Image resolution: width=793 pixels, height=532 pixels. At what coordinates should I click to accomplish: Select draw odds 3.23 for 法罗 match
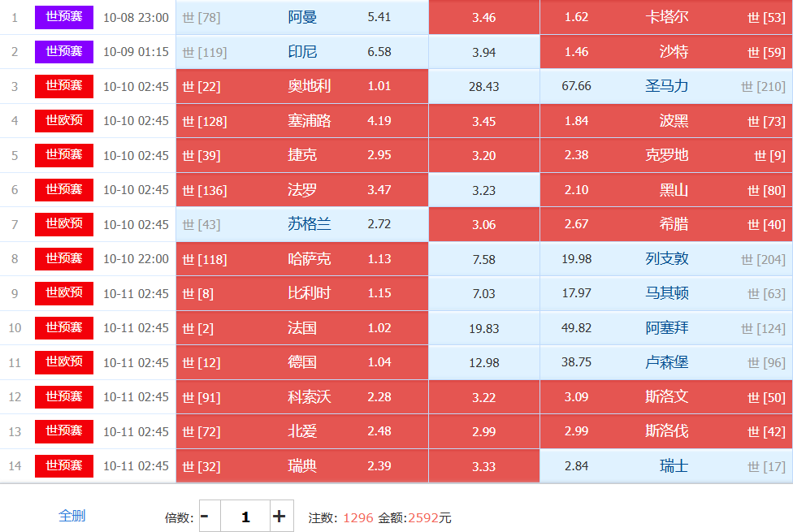point(483,190)
